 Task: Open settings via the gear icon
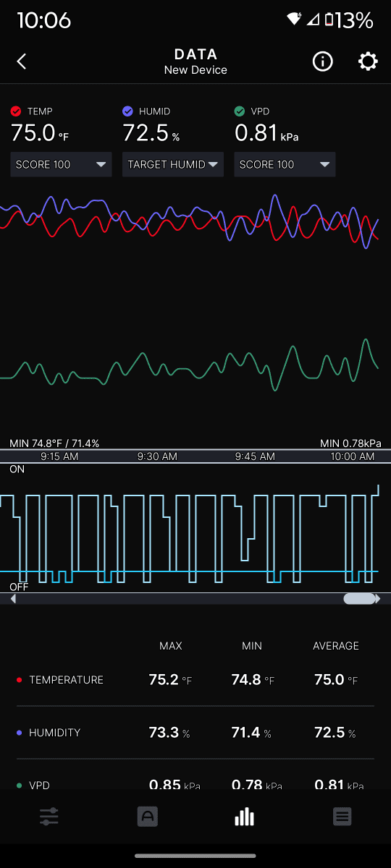[368, 61]
